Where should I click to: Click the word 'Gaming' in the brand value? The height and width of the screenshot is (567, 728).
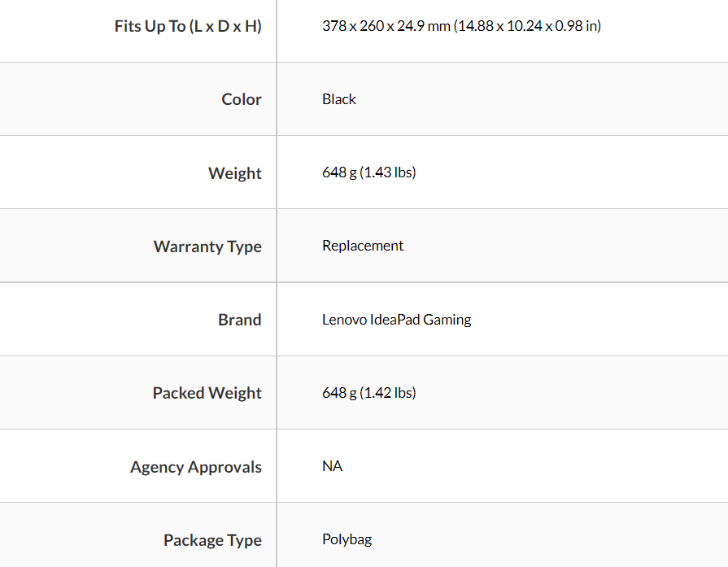point(447,320)
